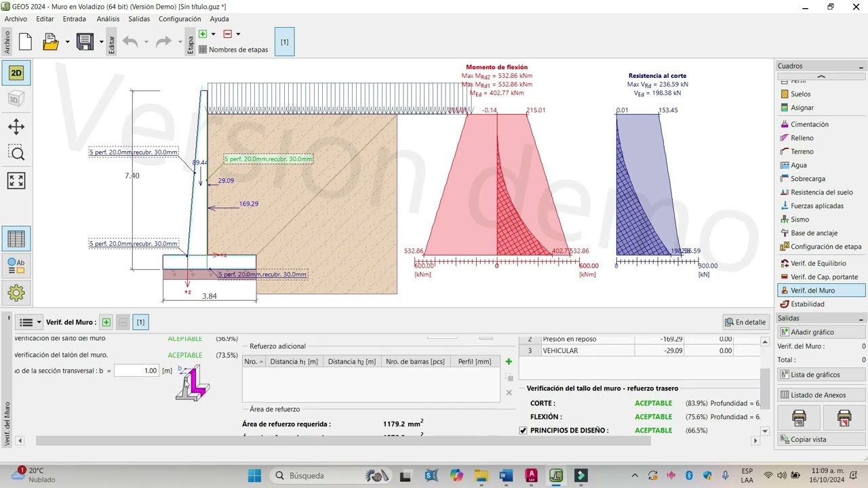The height and width of the screenshot is (488, 868).
Task: Open the Editar menu
Action: point(45,19)
